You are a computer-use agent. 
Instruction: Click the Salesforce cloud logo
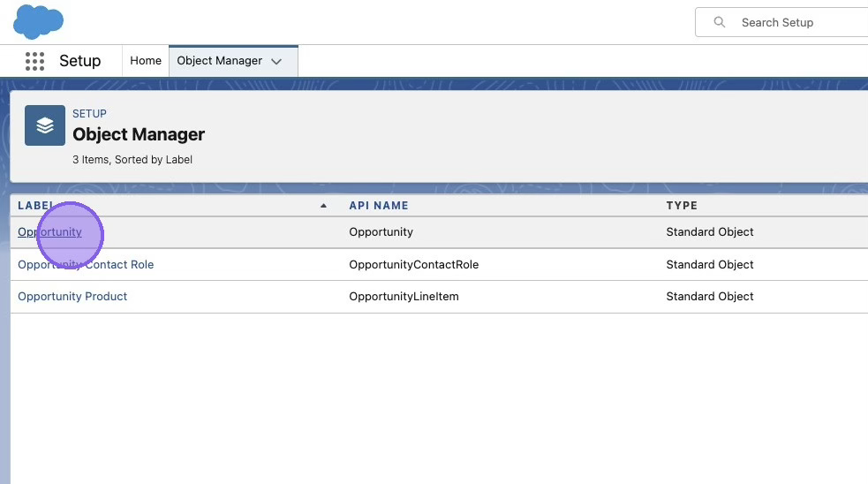coord(38,21)
